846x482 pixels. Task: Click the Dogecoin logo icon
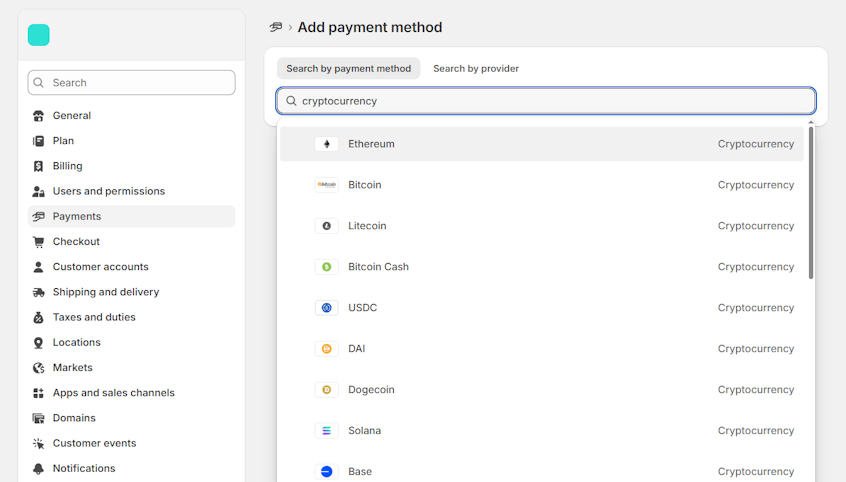tap(326, 390)
